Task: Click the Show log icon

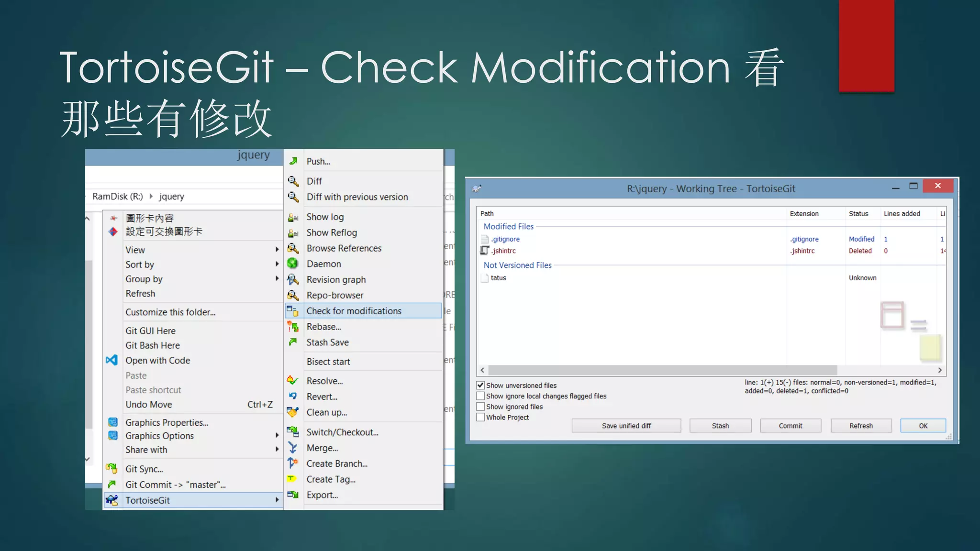Action: (x=293, y=217)
